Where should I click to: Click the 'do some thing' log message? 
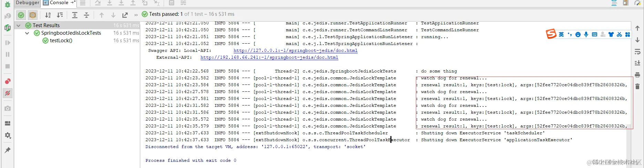click(439, 71)
